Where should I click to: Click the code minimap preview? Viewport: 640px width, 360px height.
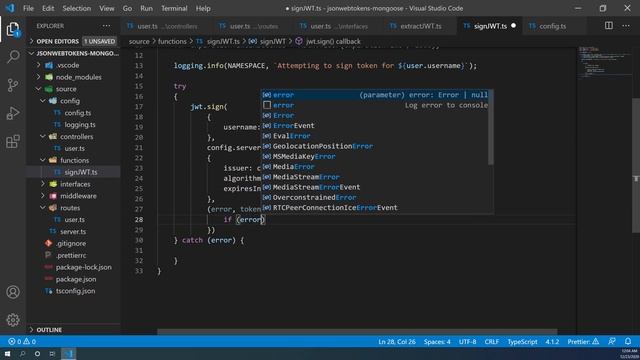pos(604,62)
